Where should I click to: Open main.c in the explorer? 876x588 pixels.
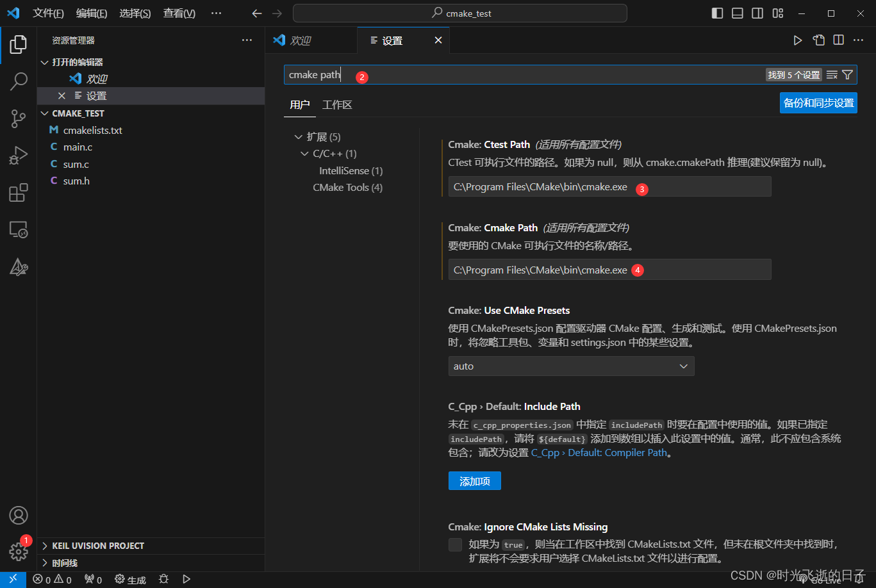(x=151, y=147)
